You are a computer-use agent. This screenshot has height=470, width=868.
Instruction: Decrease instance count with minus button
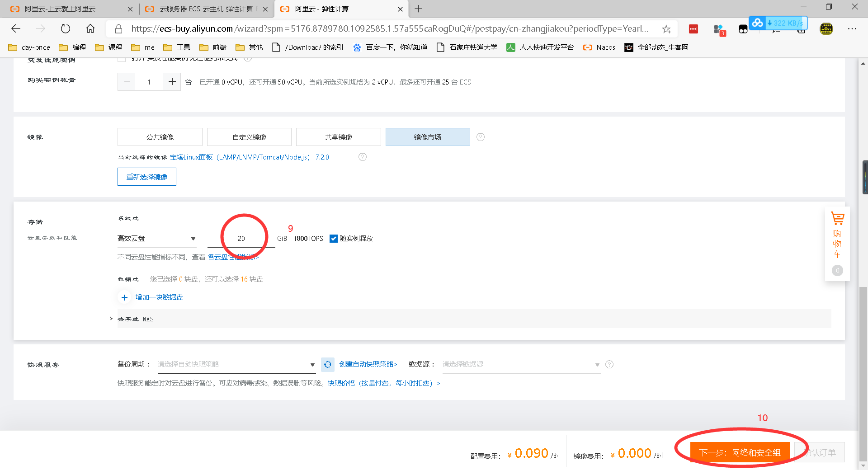127,82
